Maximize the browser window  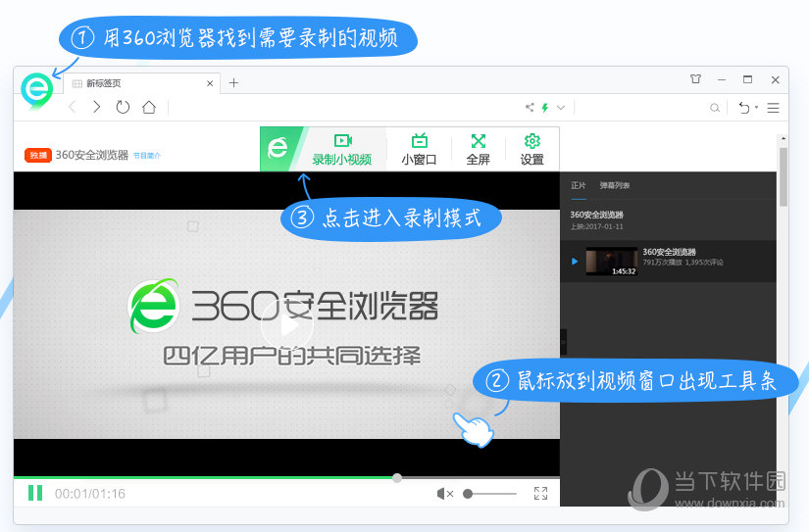pyautogui.click(x=747, y=79)
